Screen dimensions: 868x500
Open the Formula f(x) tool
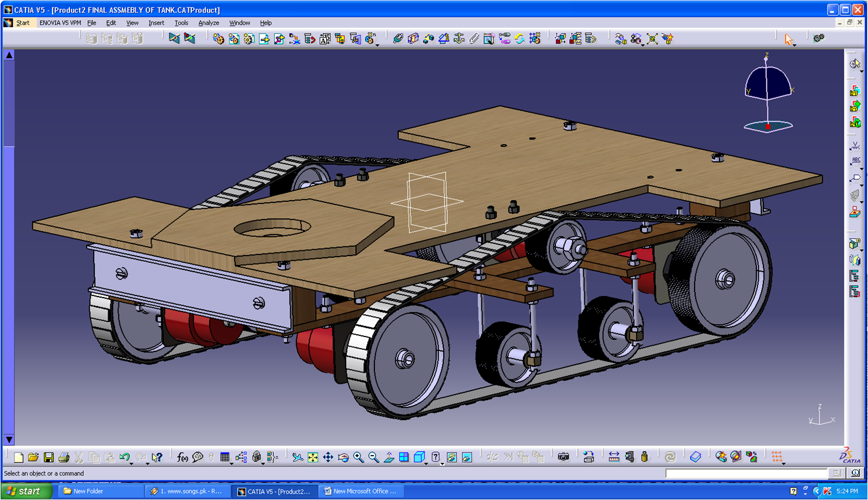pyautogui.click(x=182, y=458)
